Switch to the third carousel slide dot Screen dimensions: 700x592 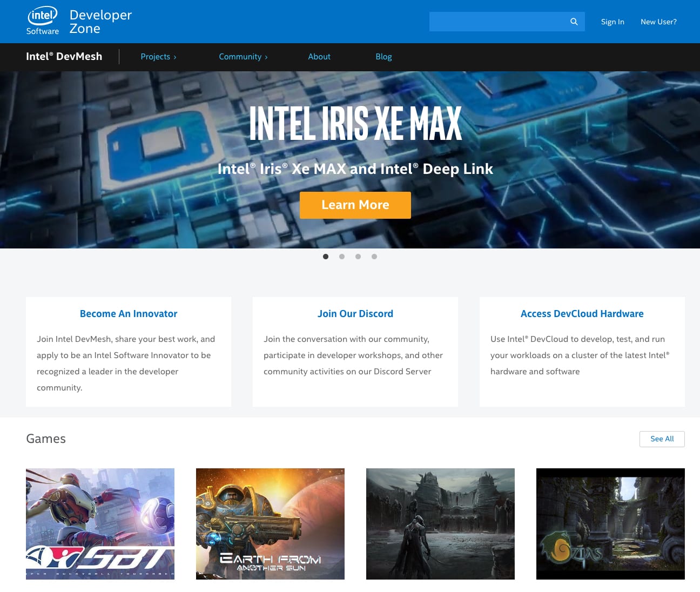click(358, 257)
